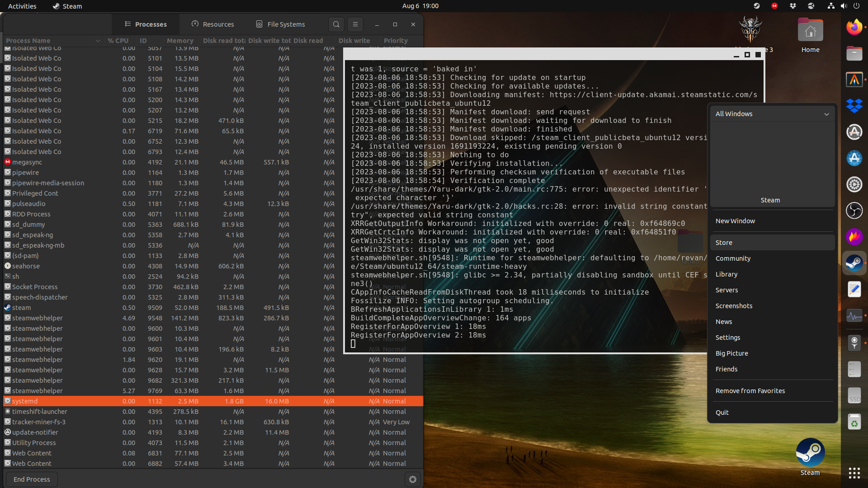
Task: Open Dropbox from the dock
Action: point(854,105)
